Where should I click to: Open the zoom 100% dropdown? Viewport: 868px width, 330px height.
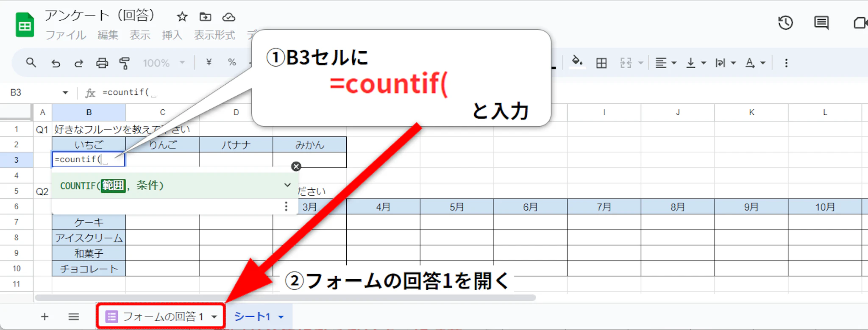[x=164, y=63]
